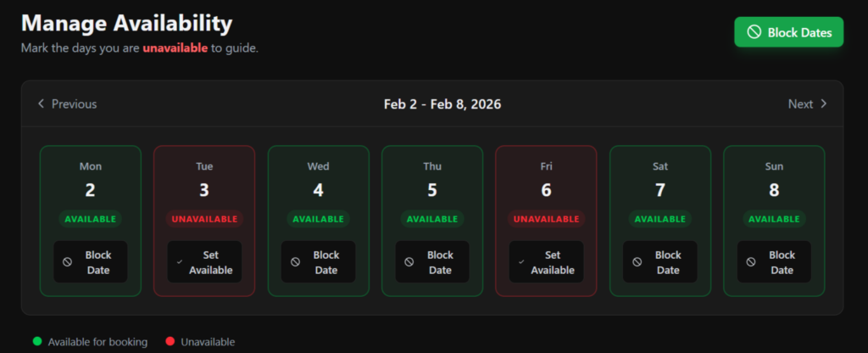Click the red Unavailable legend dot
868x353 pixels.
[170, 341]
